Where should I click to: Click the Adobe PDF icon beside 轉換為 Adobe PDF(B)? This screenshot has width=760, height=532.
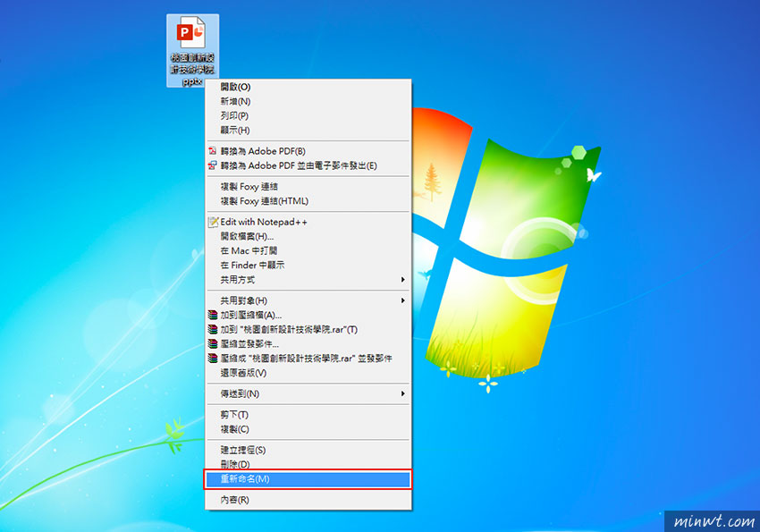(212, 151)
